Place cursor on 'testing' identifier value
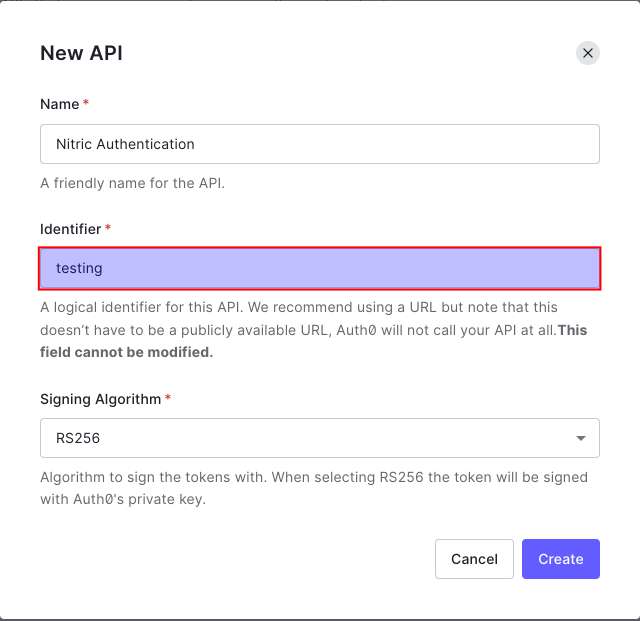Image resolution: width=640 pixels, height=621 pixels. point(79,268)
